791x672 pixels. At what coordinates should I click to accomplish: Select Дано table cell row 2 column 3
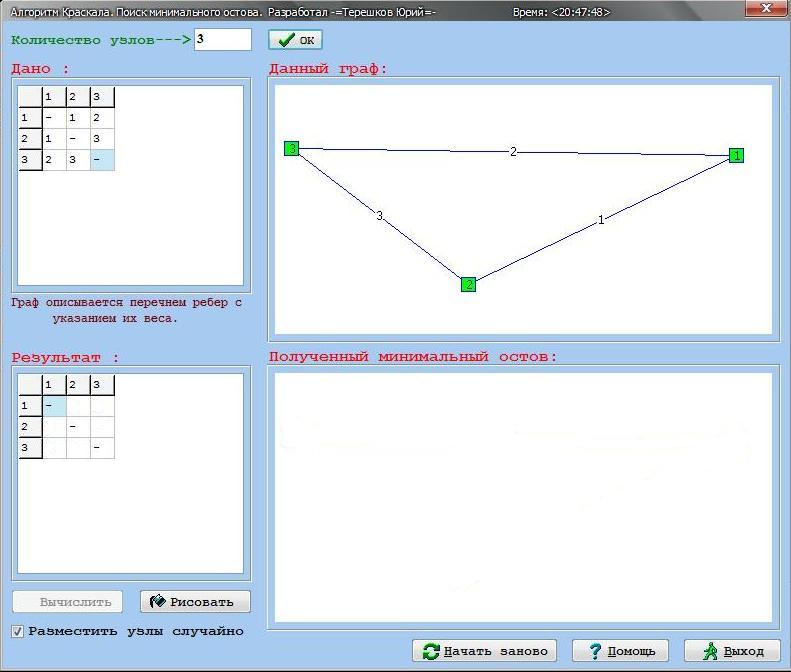[102, 139]
